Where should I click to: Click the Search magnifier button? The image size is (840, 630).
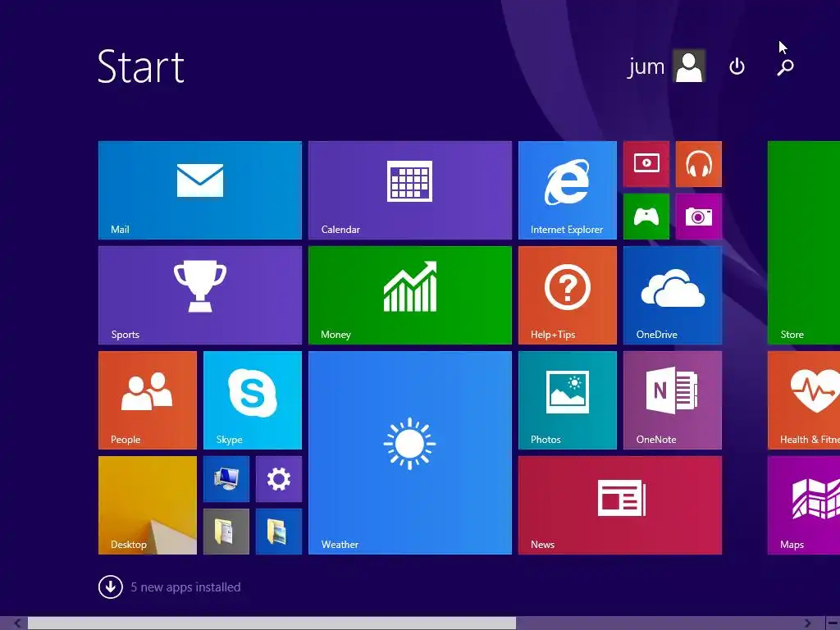tap(785, 67)
